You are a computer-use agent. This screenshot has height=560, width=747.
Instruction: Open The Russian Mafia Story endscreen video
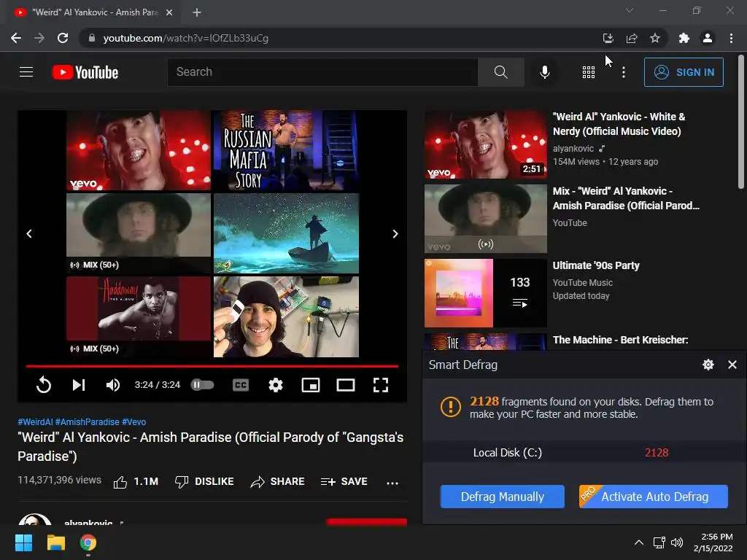(x=286, y=150)
